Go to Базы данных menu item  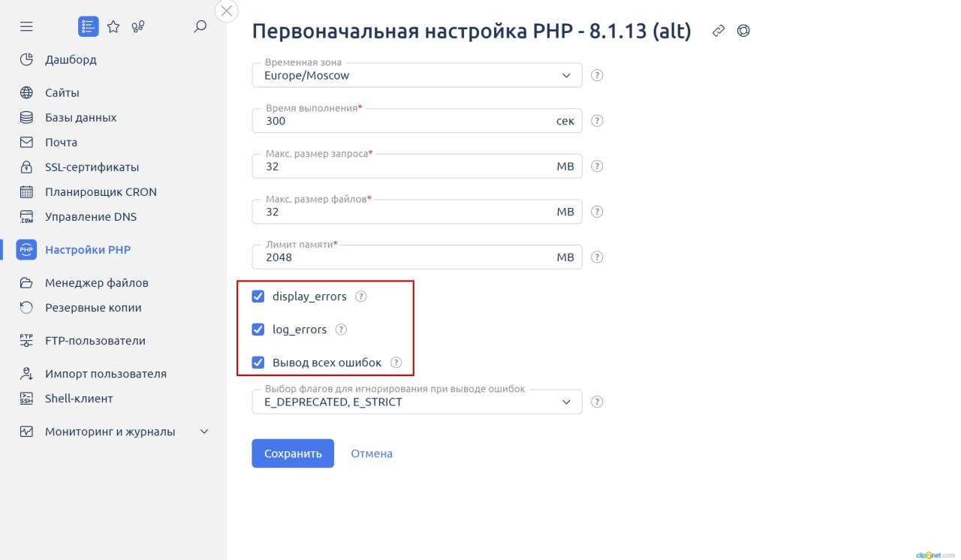click(80, 118)
